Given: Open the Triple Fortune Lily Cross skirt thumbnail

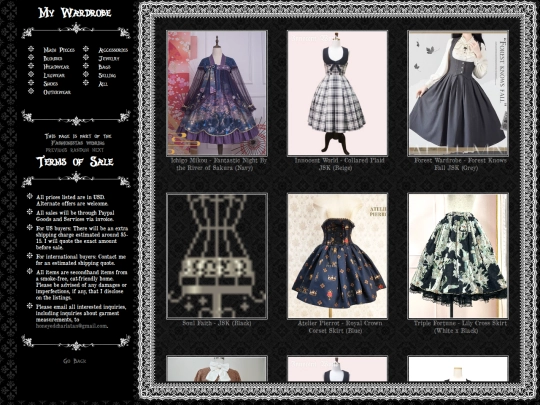Looking at the screenshot, I should (458, 256).
